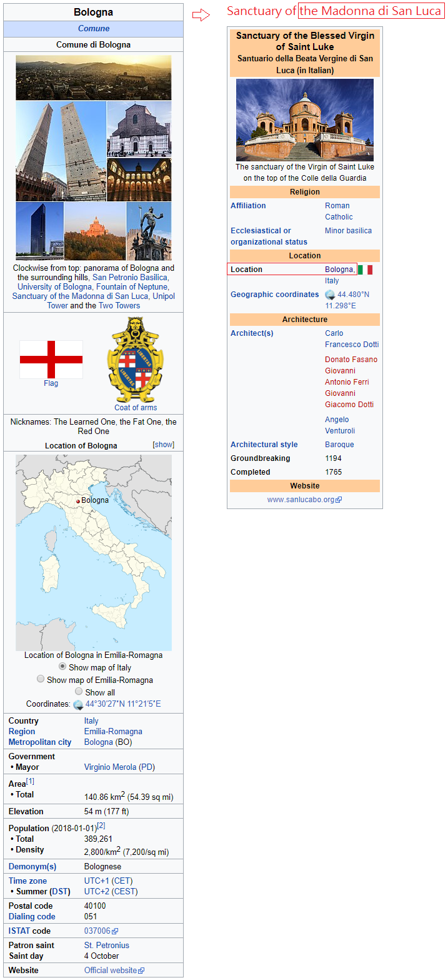Image resolution: width=448 pixels, height=980 pixels.
Task: Open Bologna's Official website link
Action: click(x=111, y=971)
